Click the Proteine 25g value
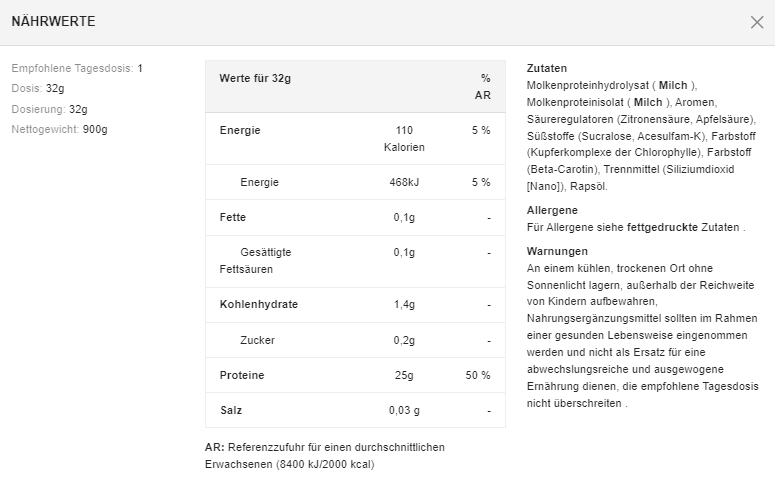 click(x=404, y=375)
